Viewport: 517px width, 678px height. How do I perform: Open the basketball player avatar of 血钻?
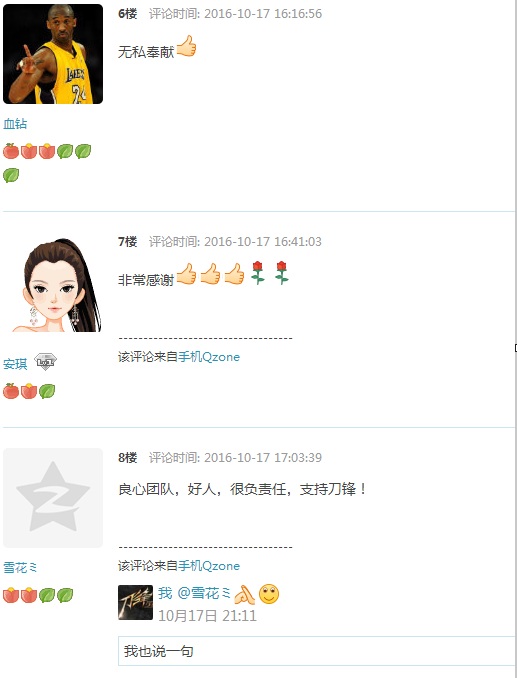point(53,54)
